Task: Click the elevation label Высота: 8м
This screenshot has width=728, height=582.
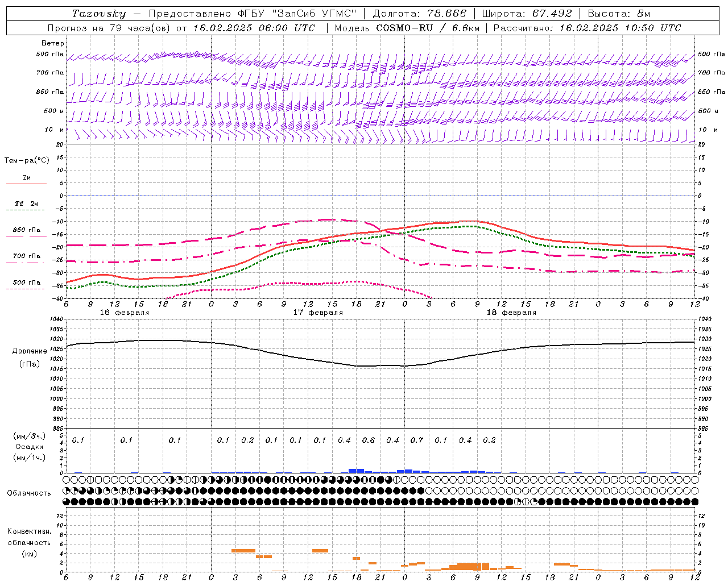Action: (x=619, y=14)
